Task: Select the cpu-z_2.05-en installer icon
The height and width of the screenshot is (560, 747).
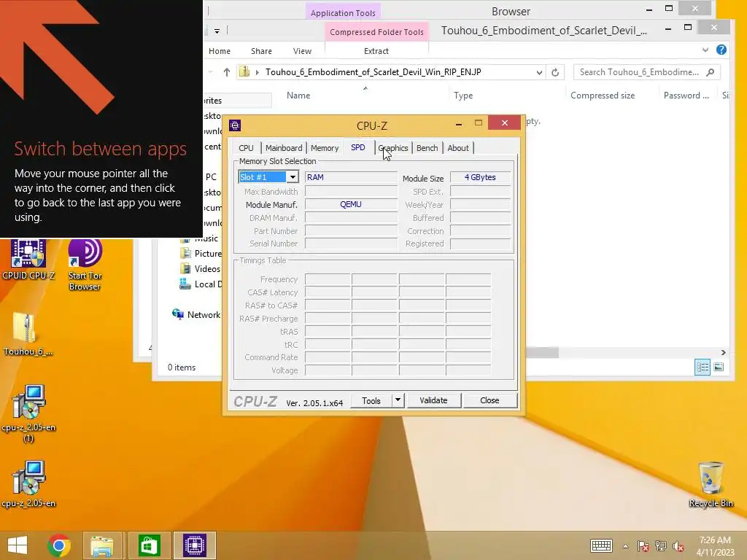Action: [x=28, y=483]
